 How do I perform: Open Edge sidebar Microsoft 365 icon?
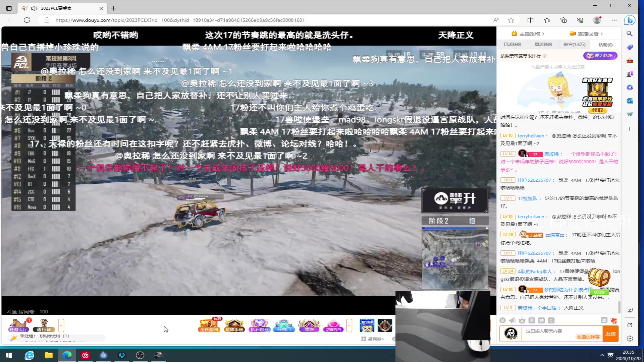(630, 87)
